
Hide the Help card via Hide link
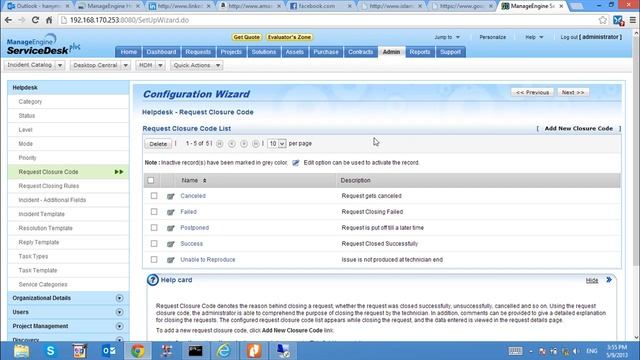coord(592,280)
